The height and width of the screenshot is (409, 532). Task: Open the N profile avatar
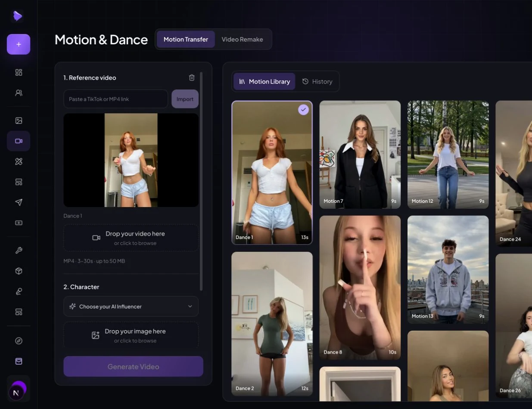tap(17, 392)
